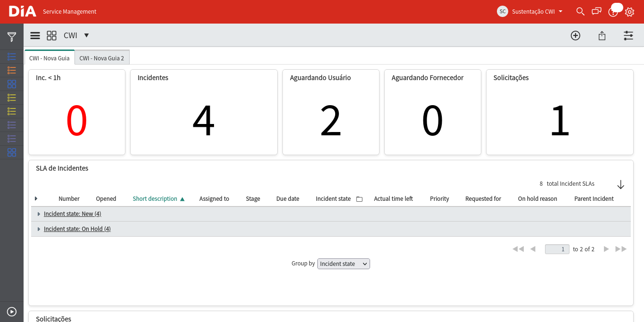Sort SLA list with down arrow icon

(620, 184)
